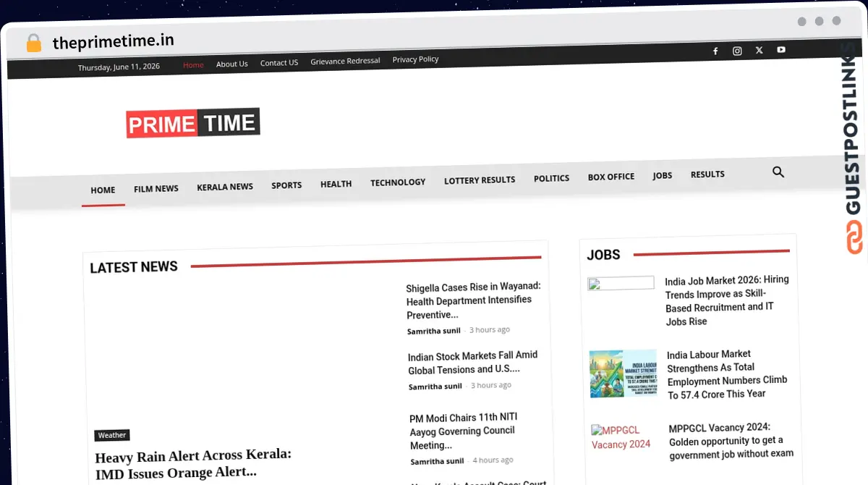Click the search magnifier icon
The image size is (868, 485).
coord(778,172)
